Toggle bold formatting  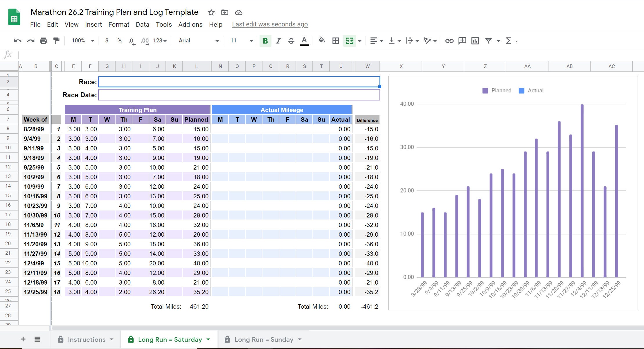(x=265, y=41)
